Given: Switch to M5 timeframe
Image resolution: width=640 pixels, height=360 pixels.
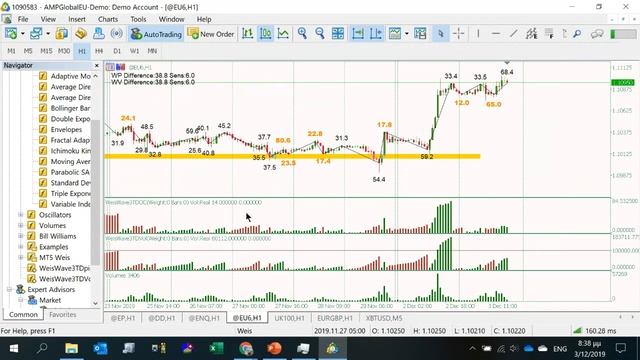Looking at the screenshot, I should tap(28, 51).
